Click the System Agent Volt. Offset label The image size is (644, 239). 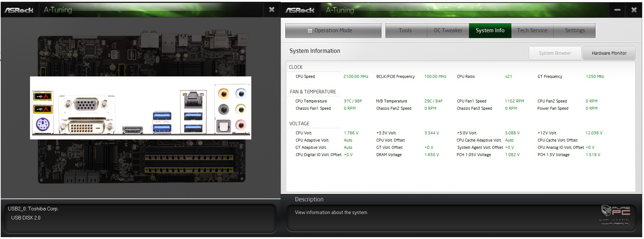click(x=480, y=147)
